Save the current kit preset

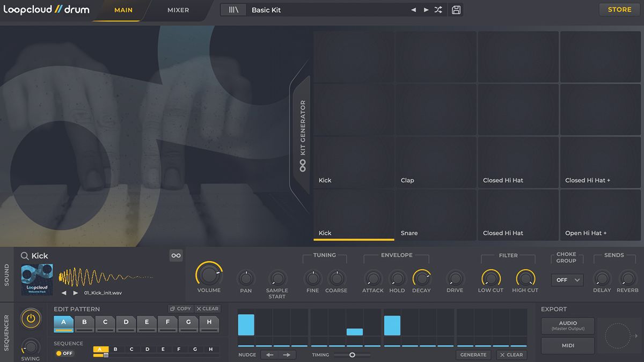tap(456, 9)
